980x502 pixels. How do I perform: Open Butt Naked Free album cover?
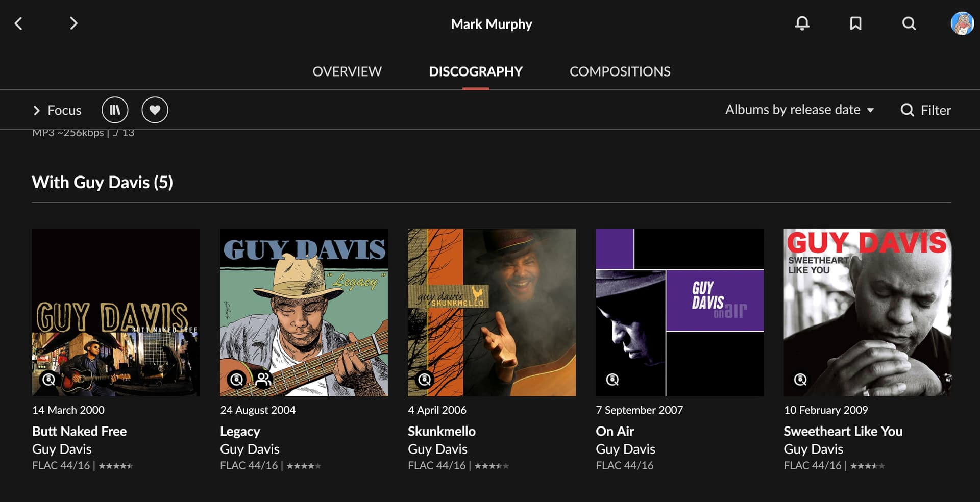[x=116, y=312]
